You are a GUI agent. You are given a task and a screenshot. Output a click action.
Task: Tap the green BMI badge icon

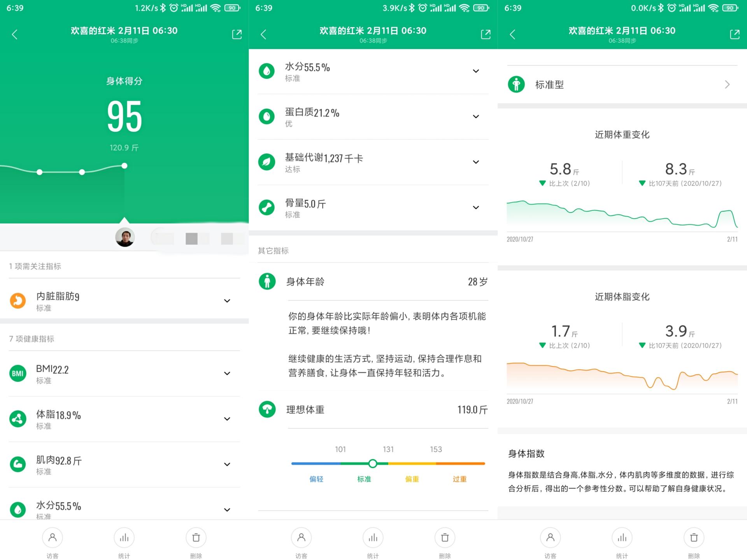click(x=18, y=373)
